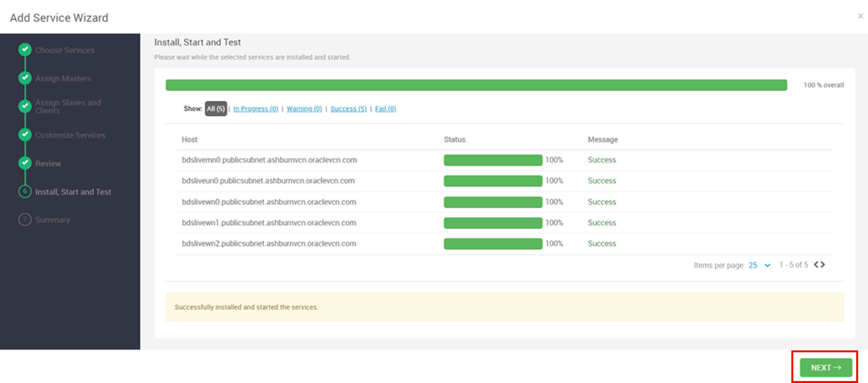
Task: Click host bdslivewn1.publicsubnet.ashburnvcn.oraclevcn.com
Action: (x=269, y=223)
